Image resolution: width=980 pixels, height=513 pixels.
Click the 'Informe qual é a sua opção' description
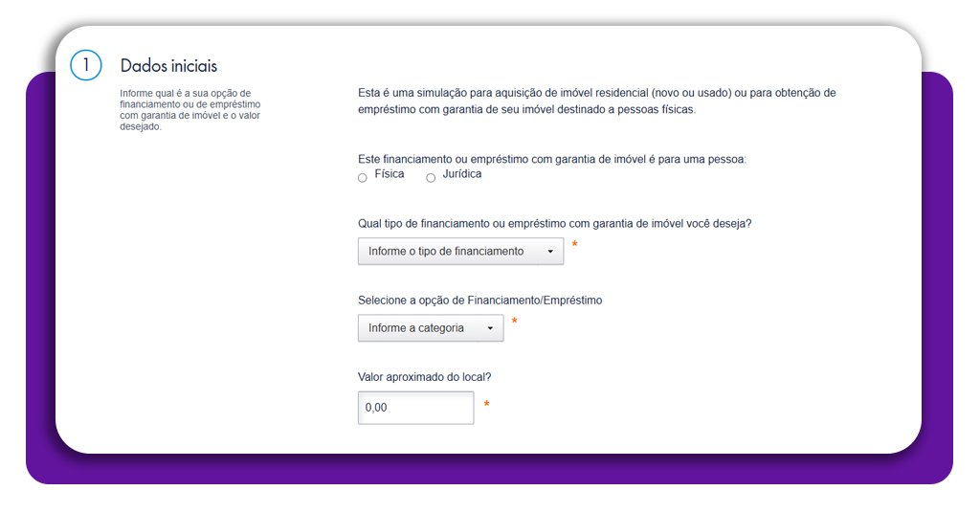point(190,110)
